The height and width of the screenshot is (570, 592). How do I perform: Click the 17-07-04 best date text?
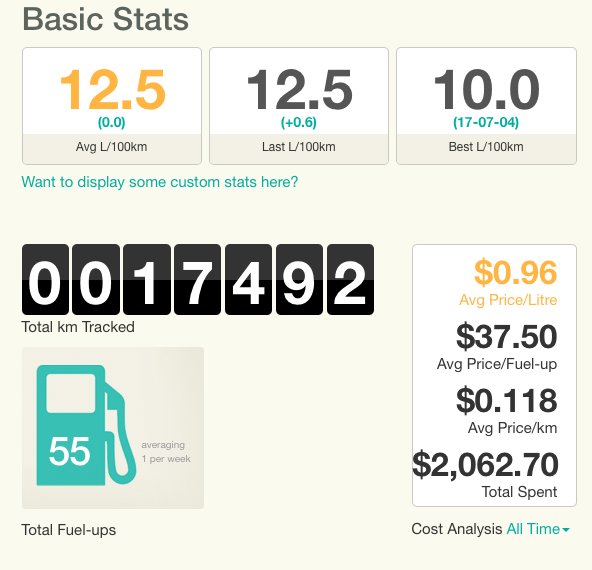(x=486, y=122)
